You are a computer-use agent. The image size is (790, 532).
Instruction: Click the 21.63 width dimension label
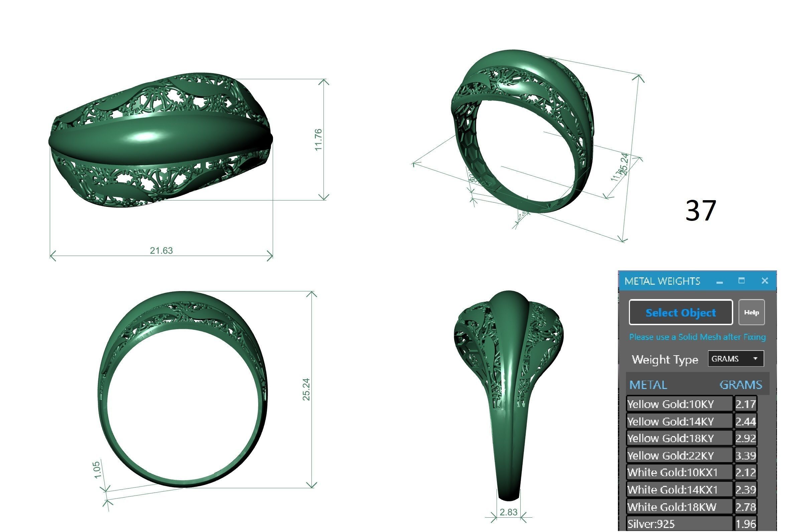(x=161, y=251)
